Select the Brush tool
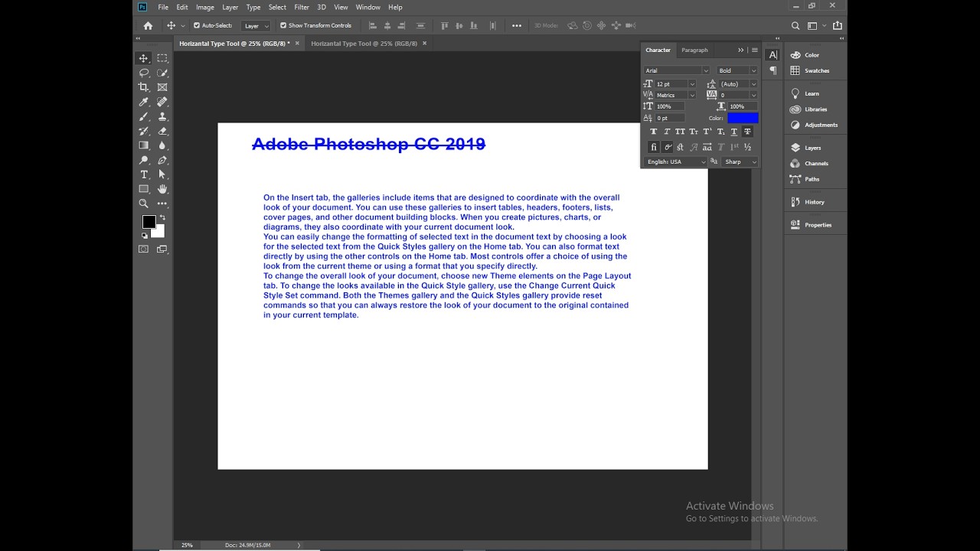980x551 pixels. (x=143, y=116)
